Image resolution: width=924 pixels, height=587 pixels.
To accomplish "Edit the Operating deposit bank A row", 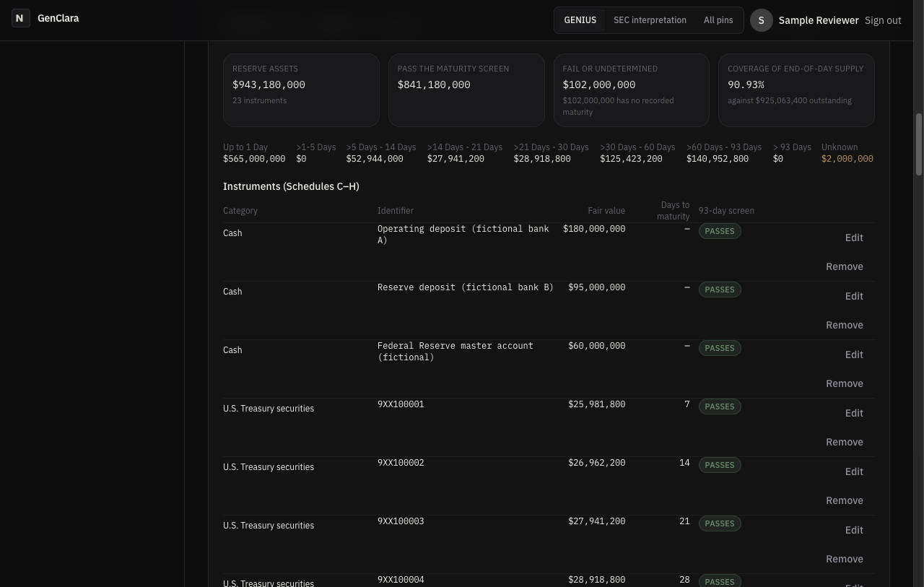I will [x=854, y=238].
